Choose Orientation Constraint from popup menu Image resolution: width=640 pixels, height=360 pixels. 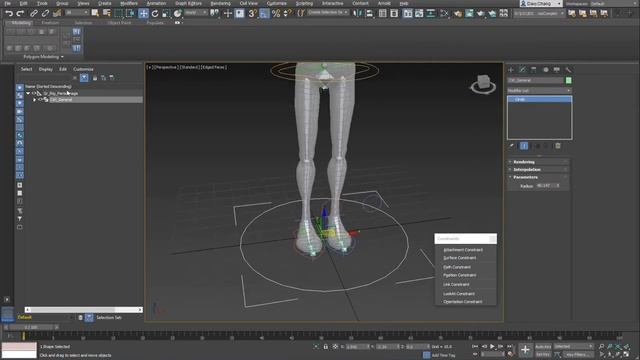point(462,302)
